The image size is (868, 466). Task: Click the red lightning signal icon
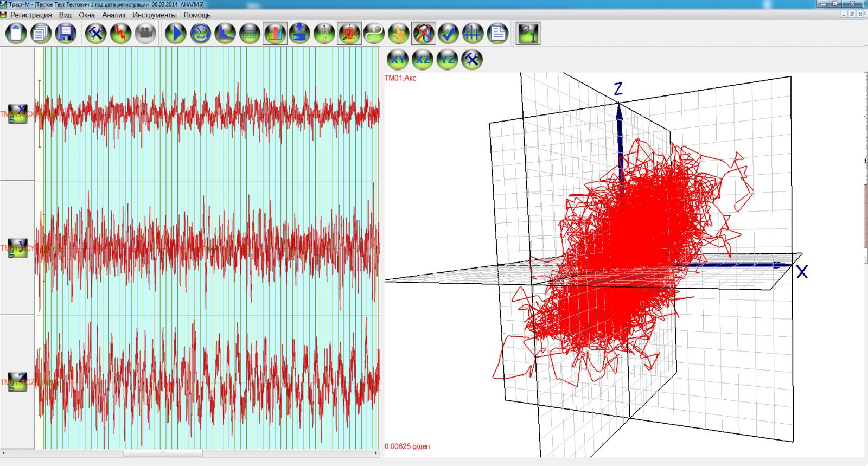click(120, 34)
